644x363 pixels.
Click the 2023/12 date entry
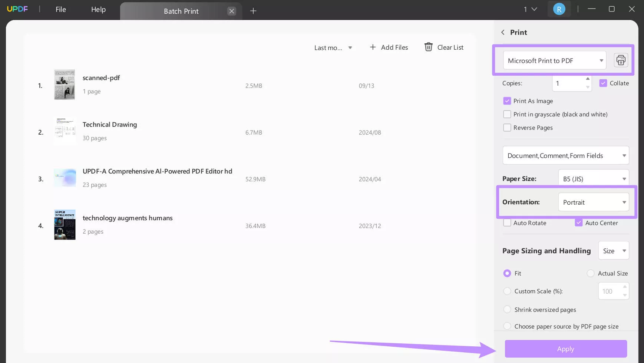point(370,226)
